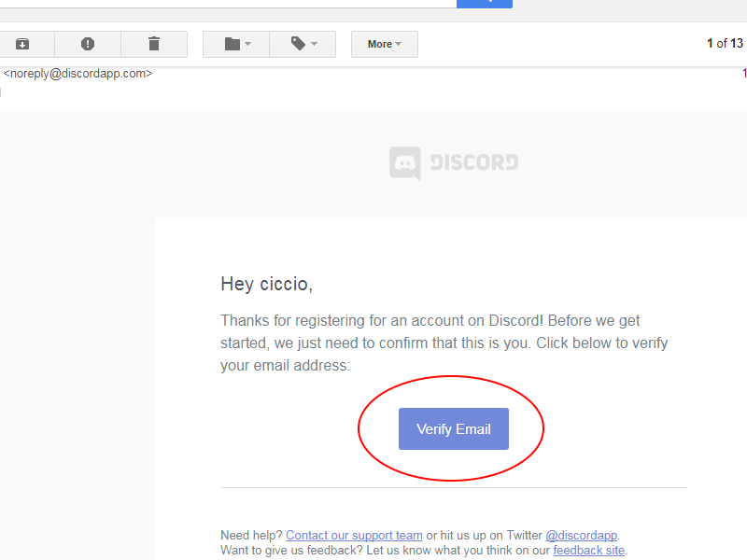Report spam using the exclamation icon
The image size is (747, 560).
pos(88,44)
